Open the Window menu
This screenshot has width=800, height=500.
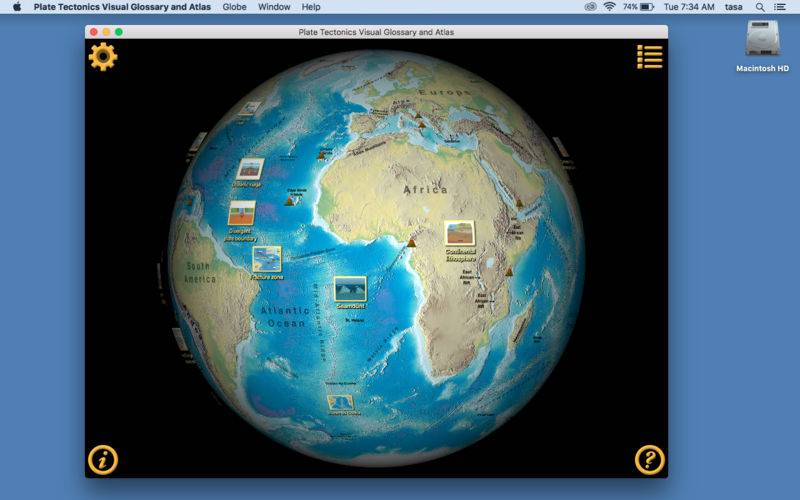coord(274,7)
